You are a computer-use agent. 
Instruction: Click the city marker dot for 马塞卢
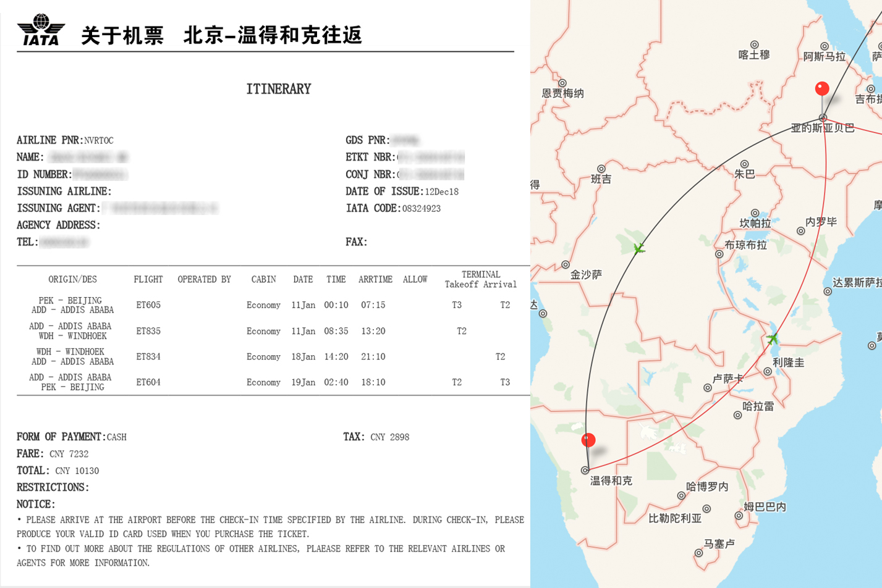[698, 553]
